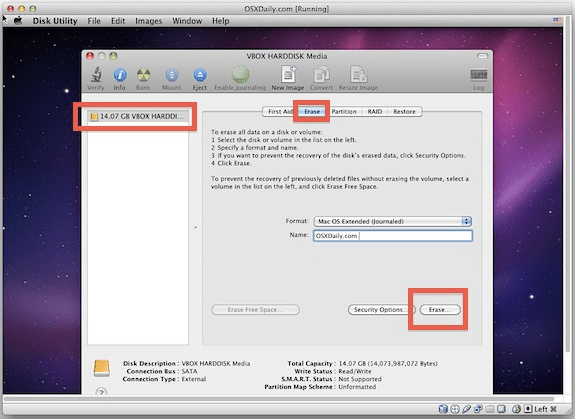Click the Burn toolbar icon
Screen dimensions: 575x419
point(143,75)
